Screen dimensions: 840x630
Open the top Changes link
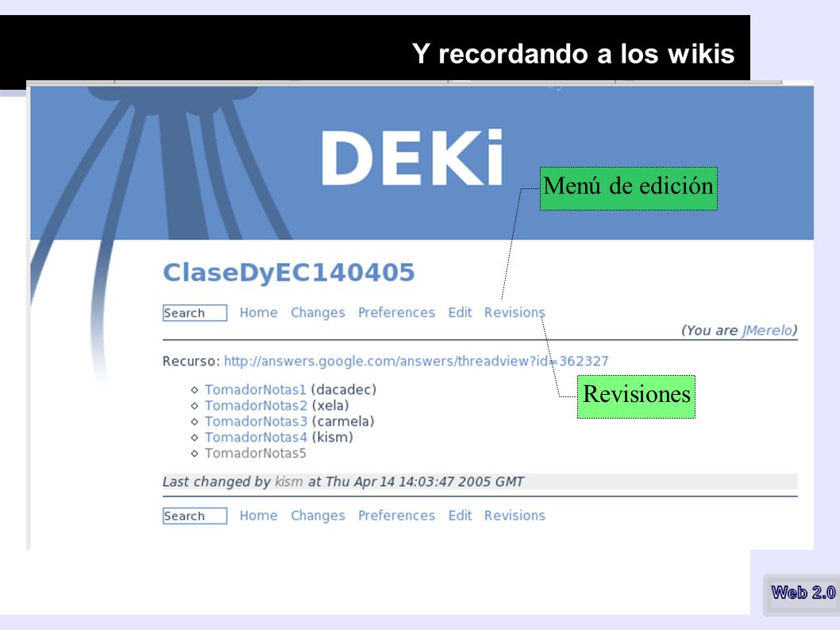[318, 313]
